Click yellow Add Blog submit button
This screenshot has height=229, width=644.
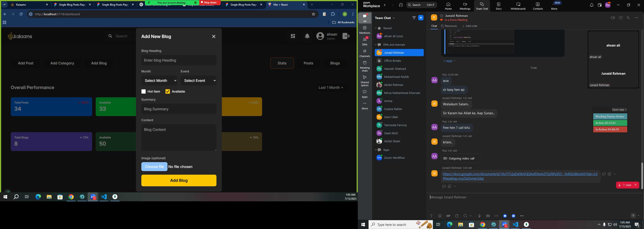click(x=179, y=180)
